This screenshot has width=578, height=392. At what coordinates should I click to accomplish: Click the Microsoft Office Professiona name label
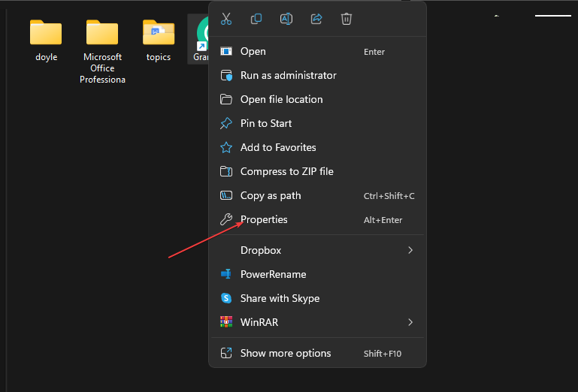[102, 68]
